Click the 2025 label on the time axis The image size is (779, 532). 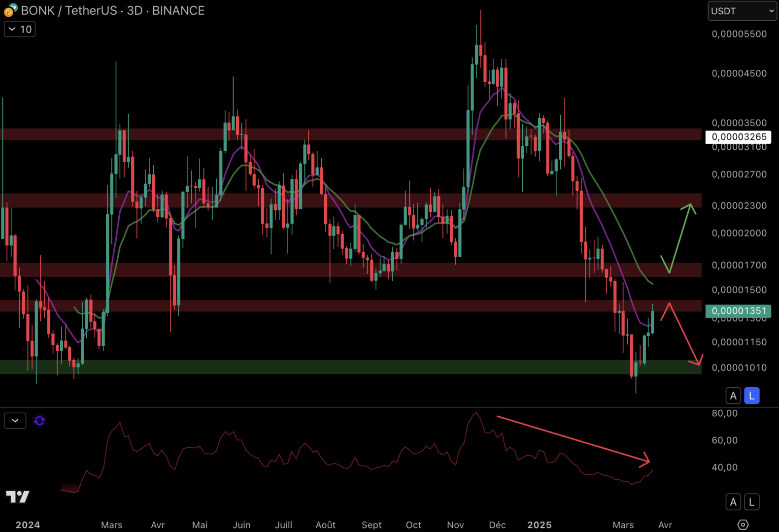[x=539, y=525]
